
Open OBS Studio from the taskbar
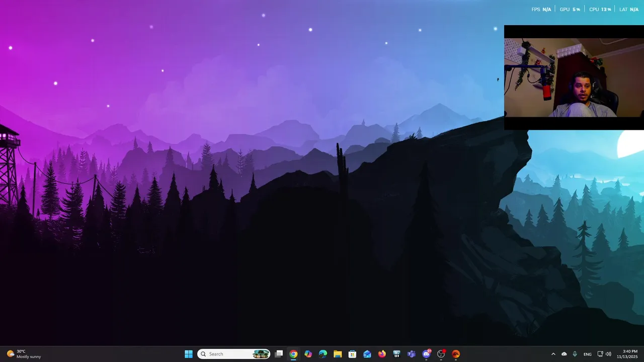click(x=441, y=354)
